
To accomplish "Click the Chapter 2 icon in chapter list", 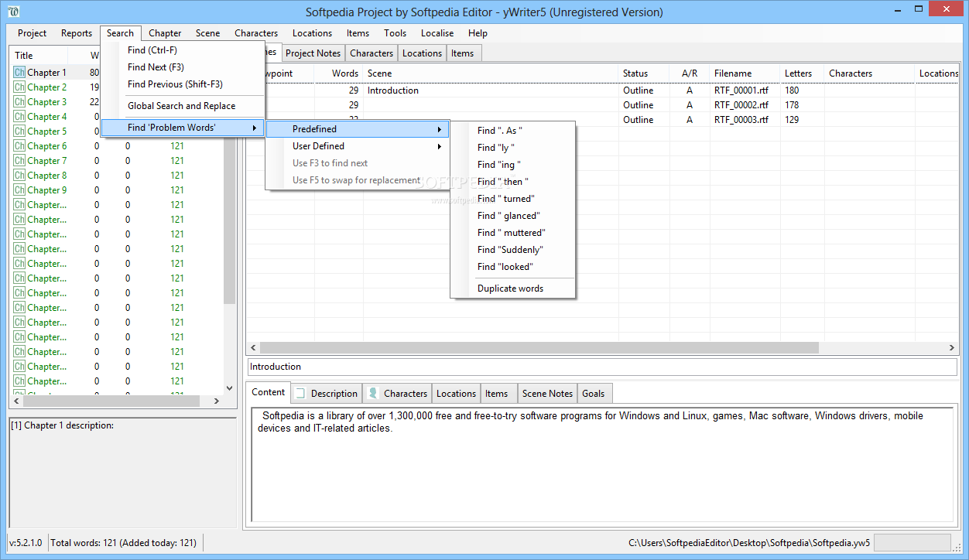I will tap(19, 87).
